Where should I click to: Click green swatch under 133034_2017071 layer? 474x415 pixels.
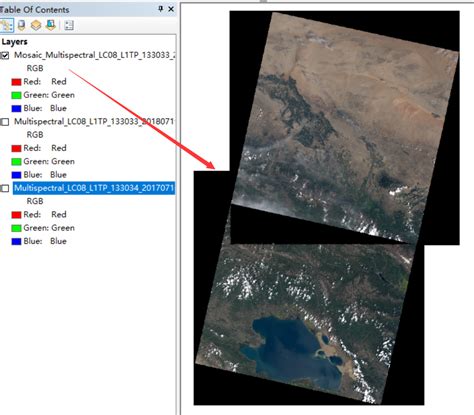[x=16, y=228]
